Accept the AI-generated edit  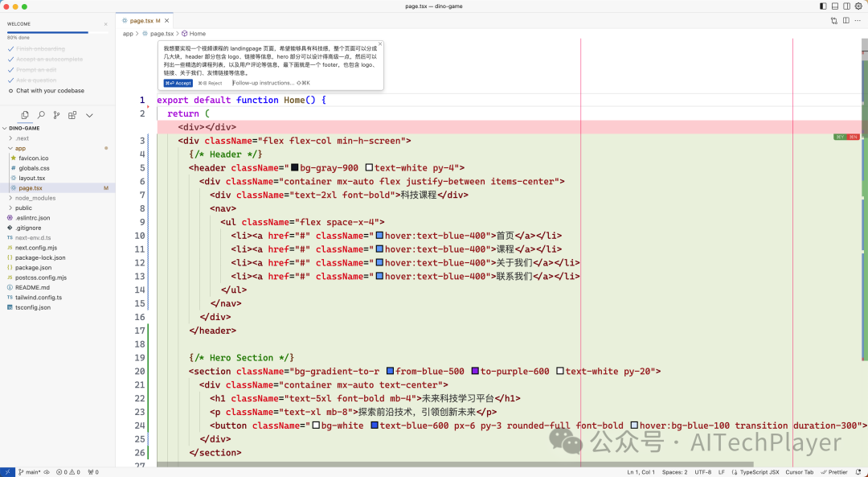coord(178,83)
